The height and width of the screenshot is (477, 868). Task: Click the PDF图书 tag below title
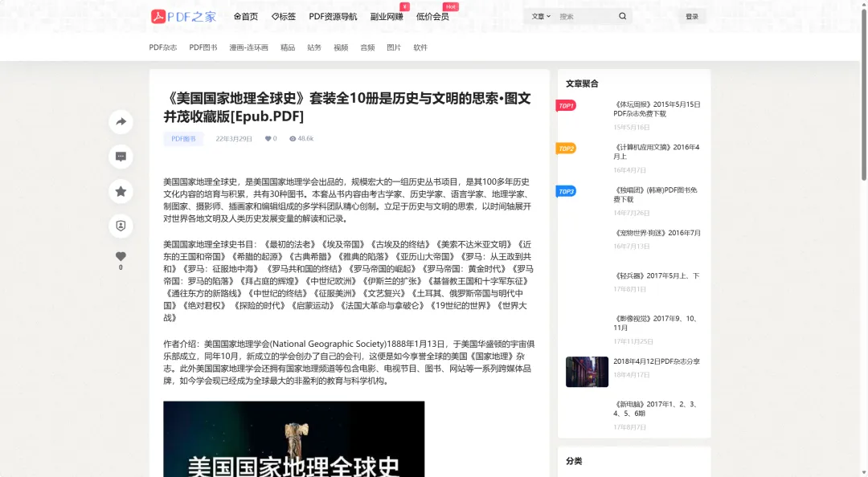(x=183, y=139)
